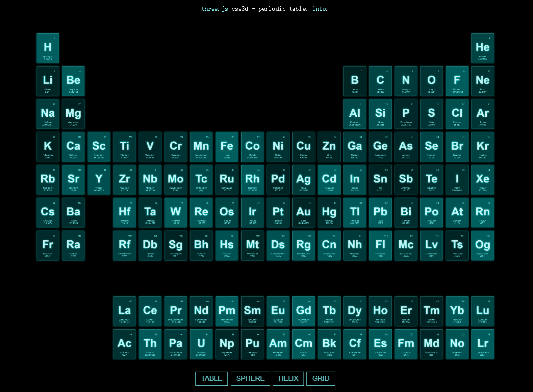Click the Uranium (U) tile
The image size is (533, 392).
[x=201, y=344]
